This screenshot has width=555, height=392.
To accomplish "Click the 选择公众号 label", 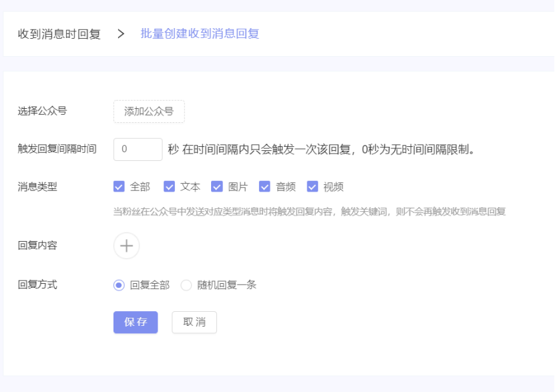I will (43, 111).
